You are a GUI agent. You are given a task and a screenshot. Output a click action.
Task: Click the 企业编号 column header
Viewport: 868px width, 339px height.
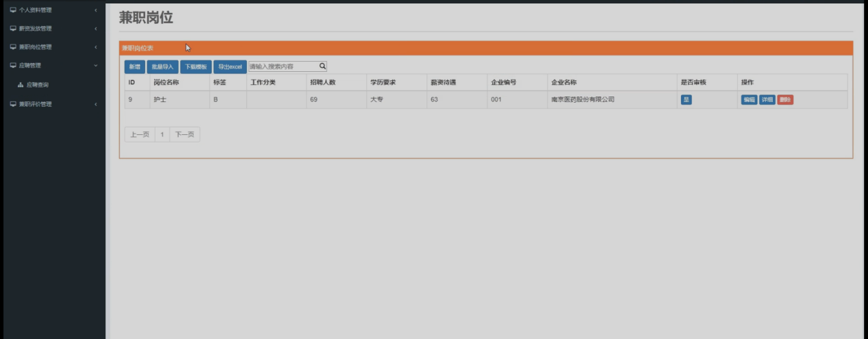coord(518,82)
